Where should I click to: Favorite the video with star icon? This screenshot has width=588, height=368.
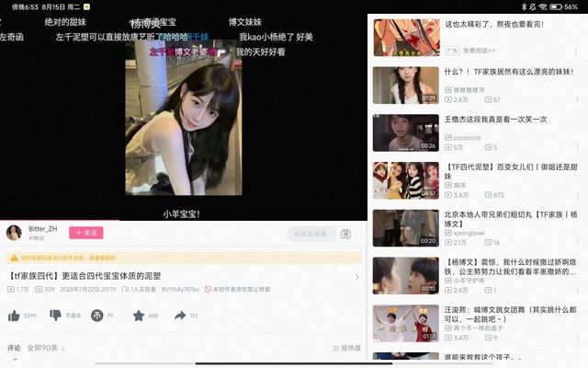click(139, 316)
